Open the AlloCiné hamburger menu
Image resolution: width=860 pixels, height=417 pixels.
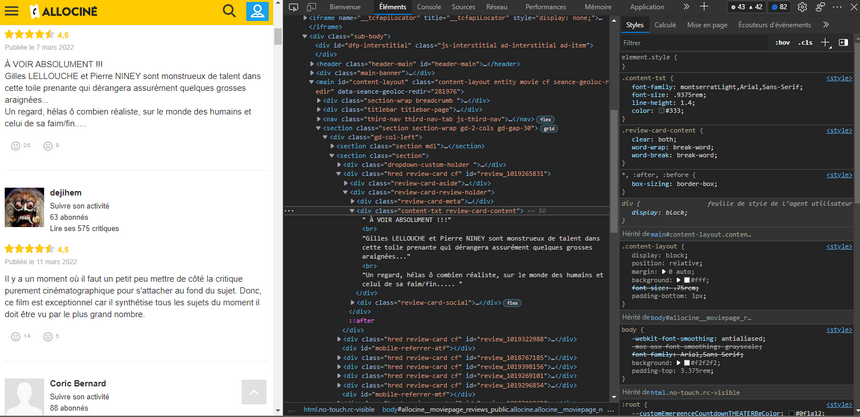coord(12,11)
